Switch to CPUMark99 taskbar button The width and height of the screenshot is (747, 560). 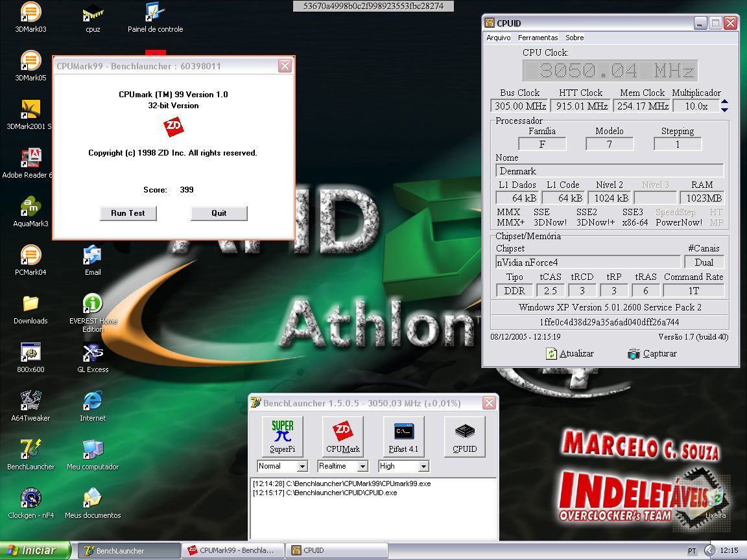(233, 550)
